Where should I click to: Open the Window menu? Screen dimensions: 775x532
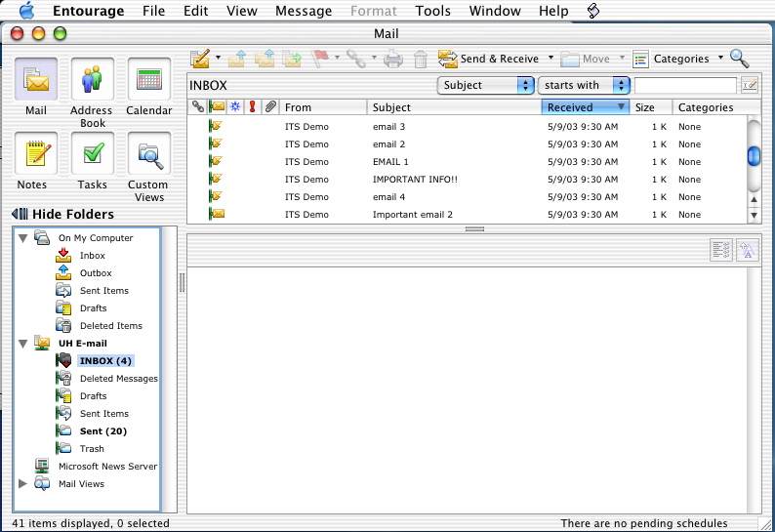[495, 11]
